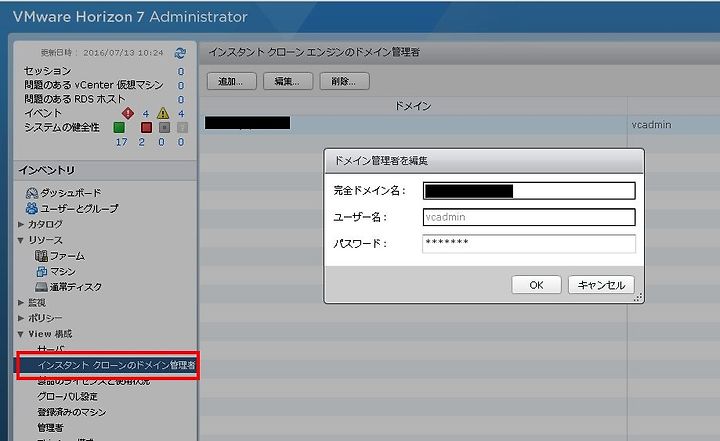
Task: Collapse the リソース tree node
Action: (x=21, y=240)
